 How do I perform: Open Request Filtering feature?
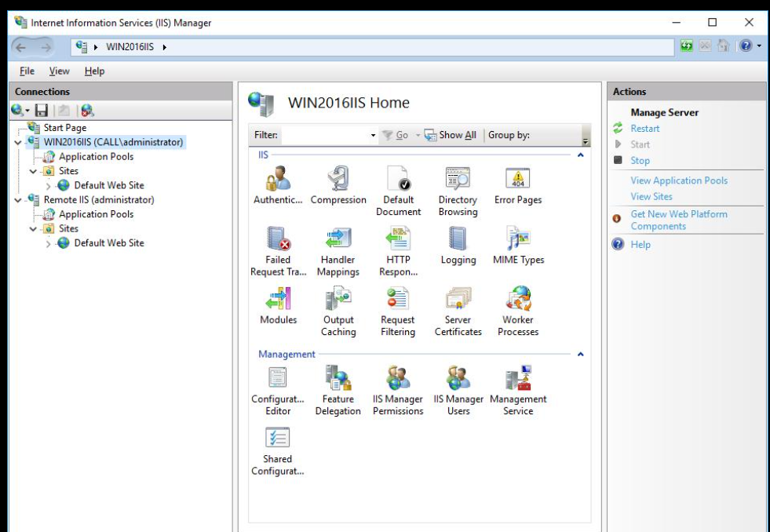(x=398, y=311)
